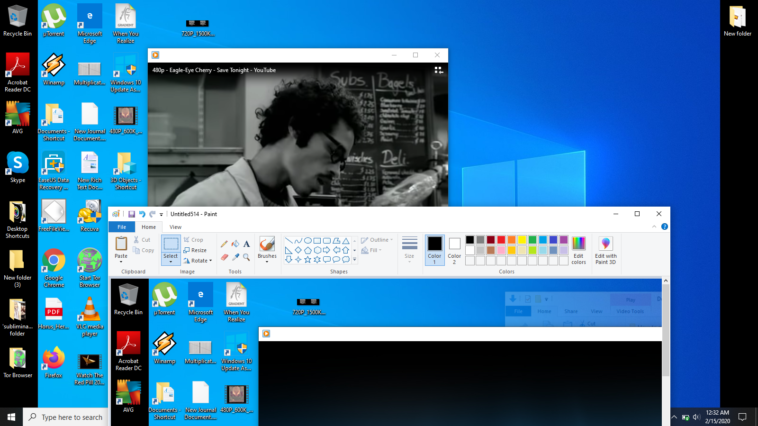The height and width of the screenshot is (426, 758).
Task: Set Color 2 as active color
Action: pos(454,249)
